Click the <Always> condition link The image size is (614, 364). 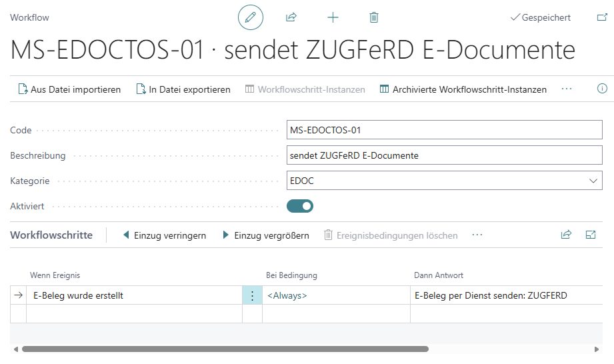[287, 295]
